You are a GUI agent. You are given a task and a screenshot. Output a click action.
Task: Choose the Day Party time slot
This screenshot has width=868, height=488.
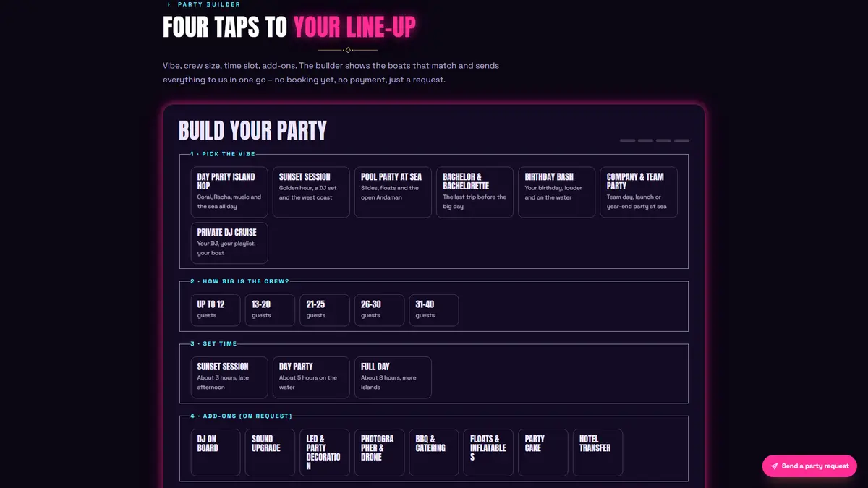312,377
